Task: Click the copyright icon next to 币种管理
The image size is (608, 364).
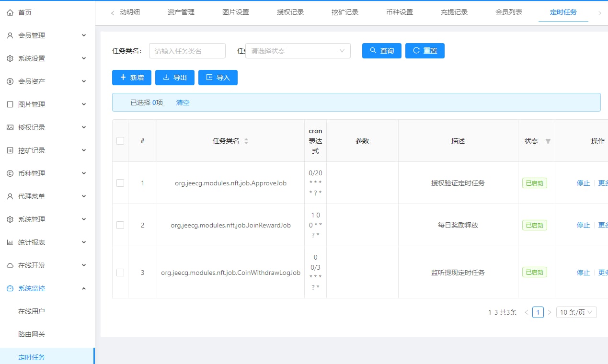Action: click(10, 173)
